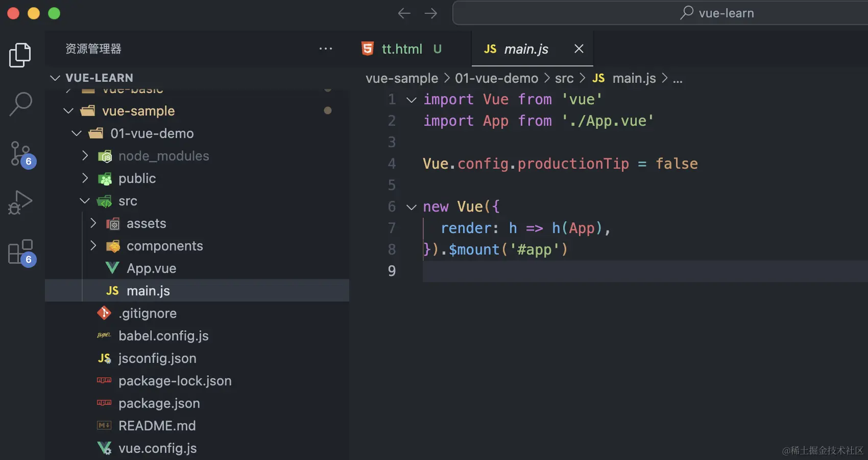The height and width of the screenshot is (460, 868).
Task: Click 01-vue-demo in the breadcrumb
Action: (x=496, y=78)
